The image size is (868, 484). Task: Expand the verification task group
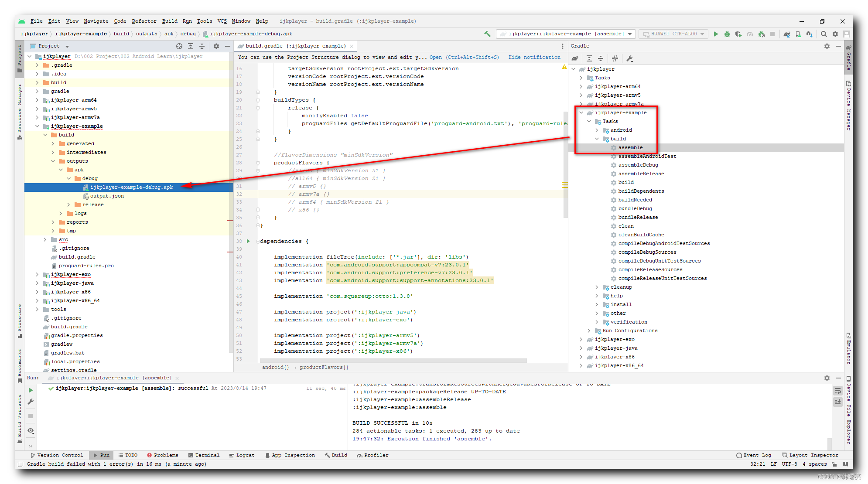(597, 322)
